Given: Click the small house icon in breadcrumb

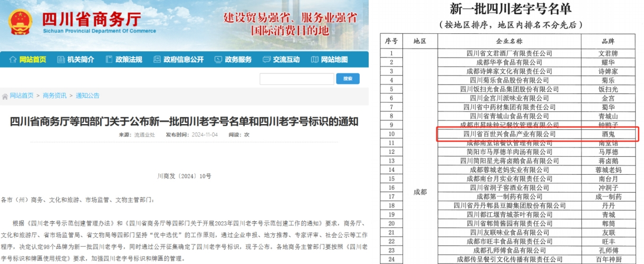Looking at the screenshot, I should click(x=5, y=96).
